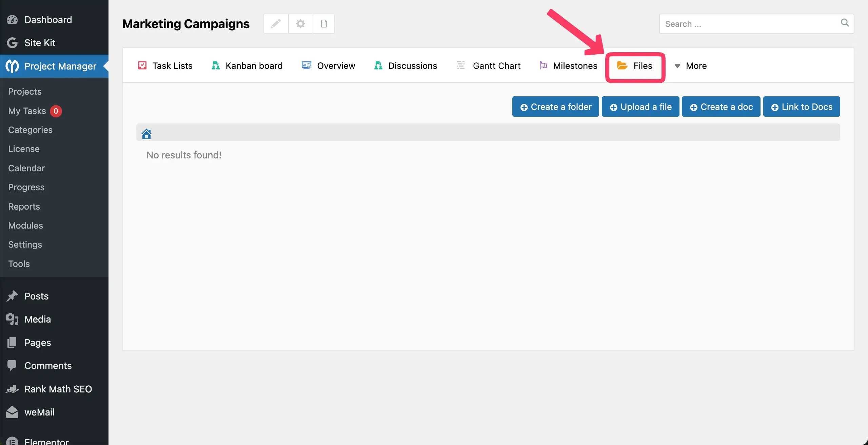Click the project settings gear icon
The image size is (868, 445).
(x=300, y=23)
